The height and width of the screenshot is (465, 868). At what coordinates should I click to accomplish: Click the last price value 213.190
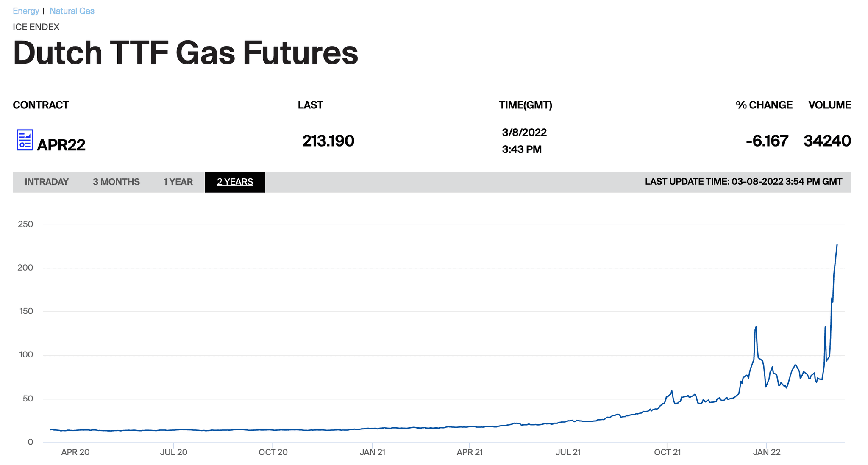click(x=328, y=141)
